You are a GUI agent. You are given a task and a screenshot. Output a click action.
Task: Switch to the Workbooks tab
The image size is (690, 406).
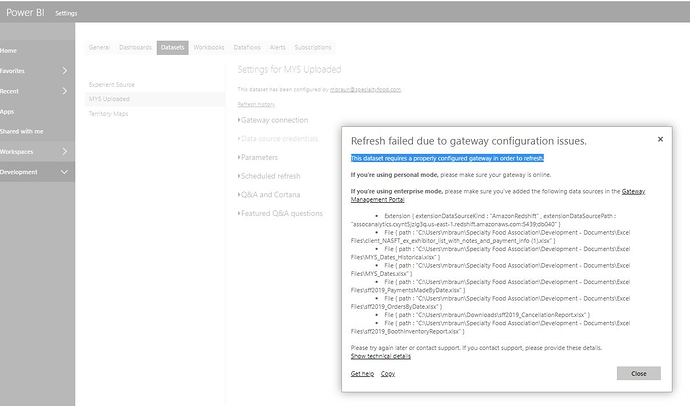pos(209,48)
